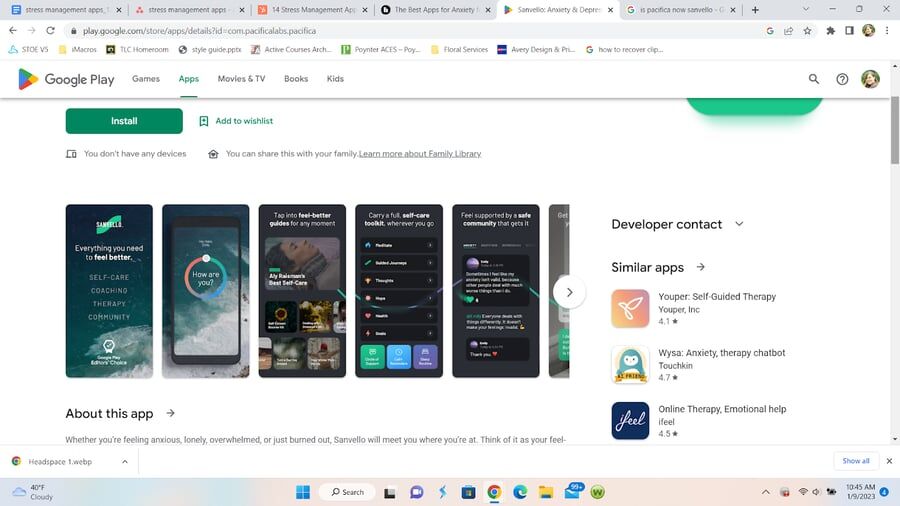Go to Movies & TV section
The height and width of the screenshot is (506, 900).
[x=241, y=79]
